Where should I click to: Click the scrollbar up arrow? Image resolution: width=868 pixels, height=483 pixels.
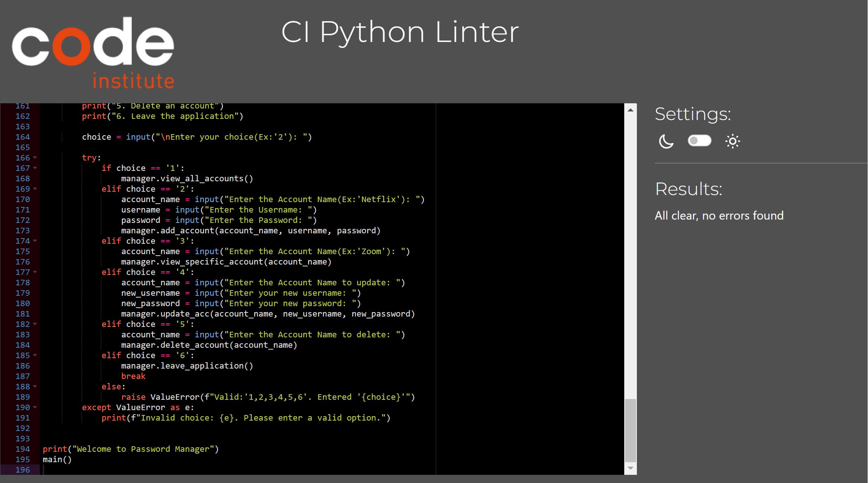point(631,110)
